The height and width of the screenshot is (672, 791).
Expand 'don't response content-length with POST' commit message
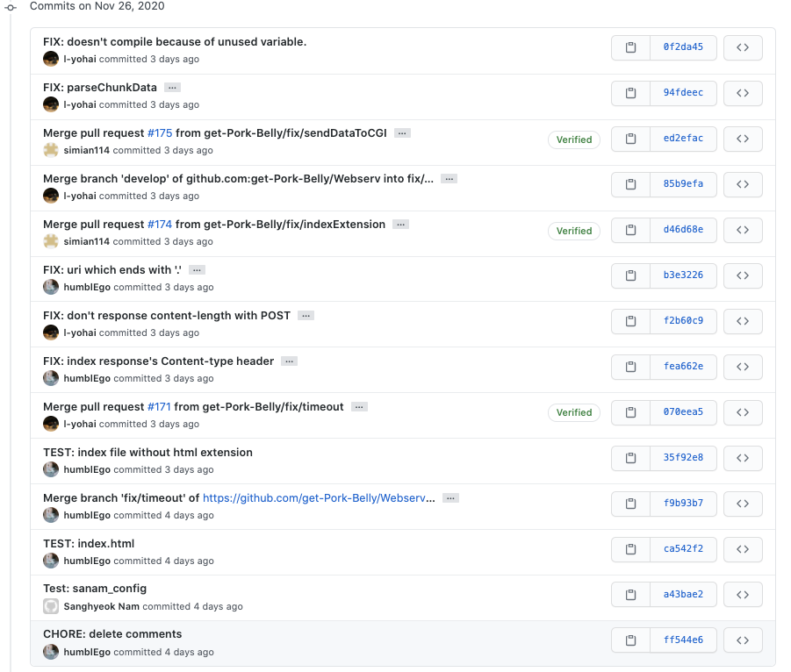pos(306,316)
